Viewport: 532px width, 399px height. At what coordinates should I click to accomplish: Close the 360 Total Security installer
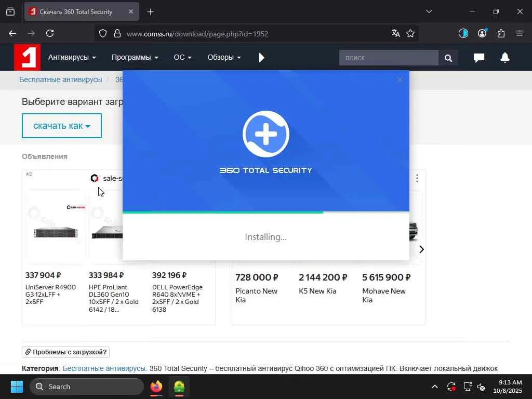[x=400, y=79]
